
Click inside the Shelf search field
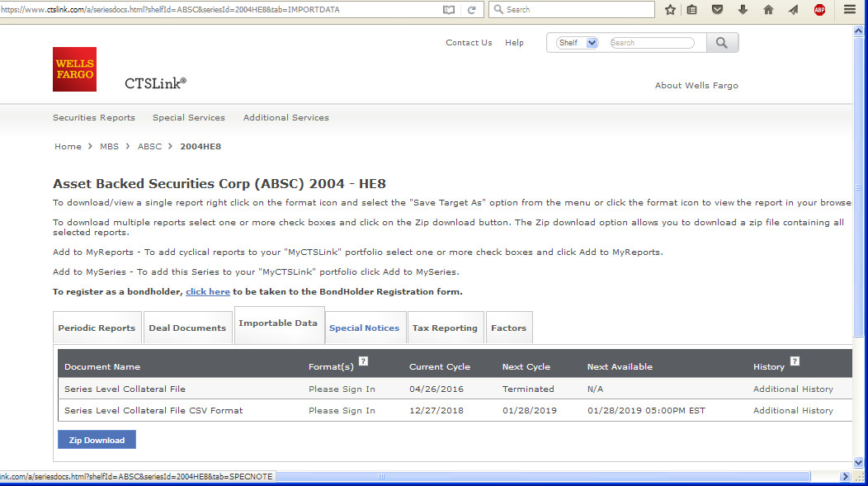[651, 42]
